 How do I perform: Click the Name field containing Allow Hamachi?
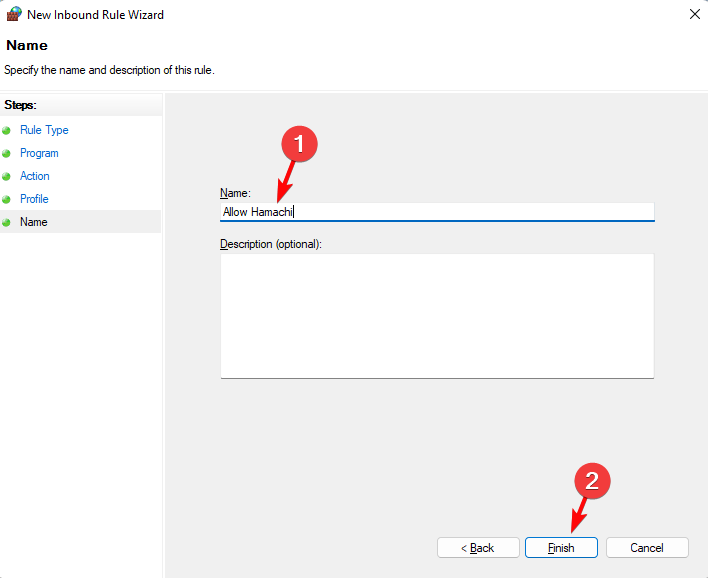point(437,212)
